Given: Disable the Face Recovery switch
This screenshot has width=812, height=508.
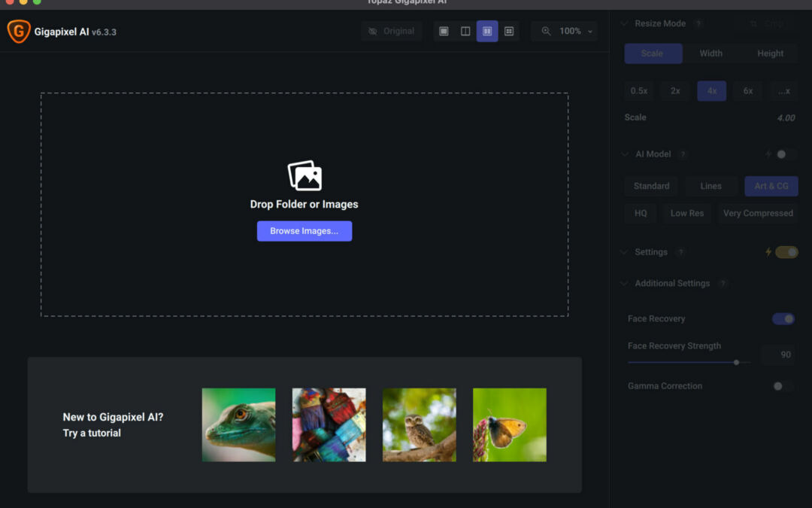Looking at the screenshot, I should [783, 319].
